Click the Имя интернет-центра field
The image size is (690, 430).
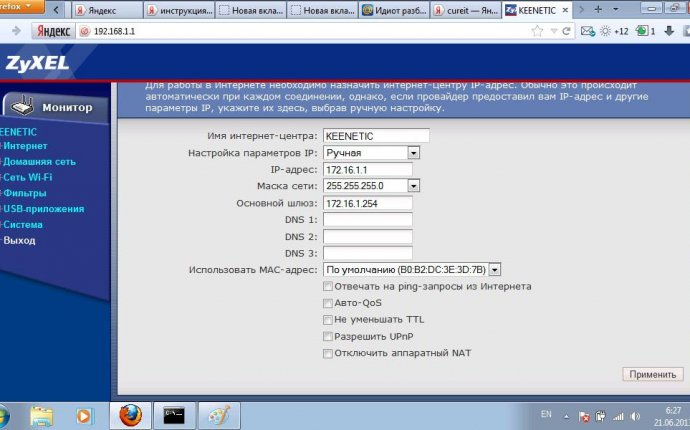click(376, 136)
